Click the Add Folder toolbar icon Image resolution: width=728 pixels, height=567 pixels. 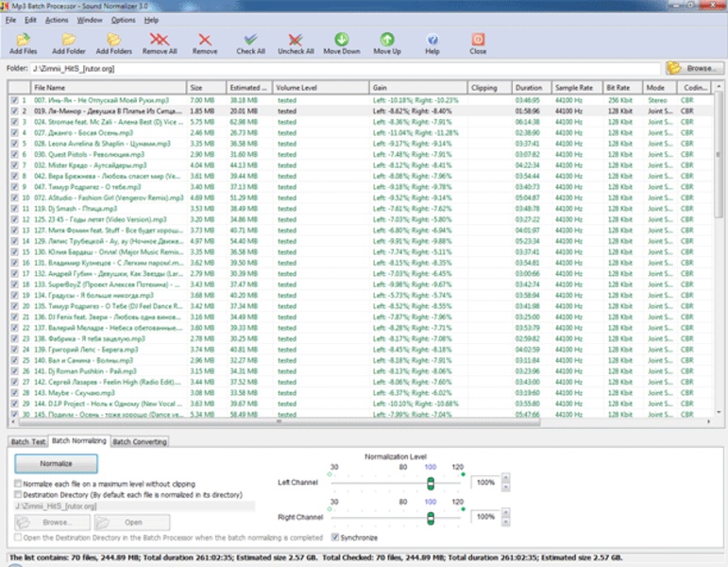click(x=69, y=41)
